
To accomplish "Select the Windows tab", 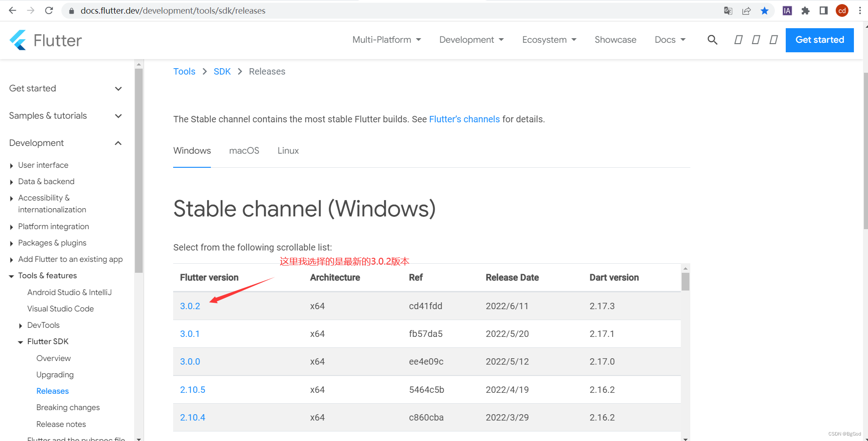I will click(192, 150).
